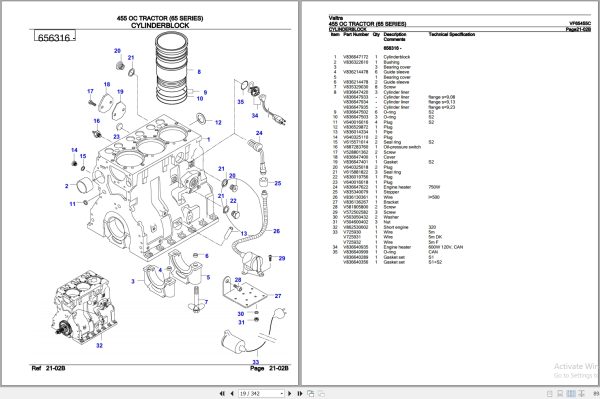Select the engine heater specification ending in 'CAN' in row 34
This screenshot has height=399, width=600.
[x=445, y=247]
